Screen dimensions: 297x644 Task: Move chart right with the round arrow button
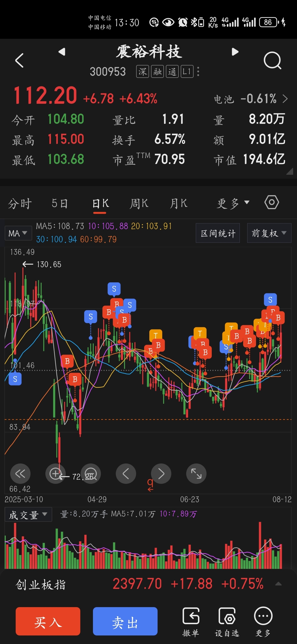pyautogui.click(x=161, y=474)
